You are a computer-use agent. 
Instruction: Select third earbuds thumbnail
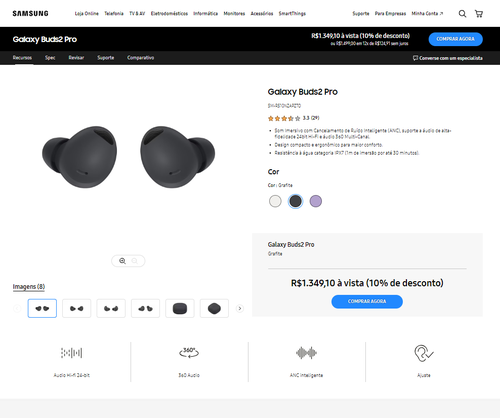[x=111, y=308]
